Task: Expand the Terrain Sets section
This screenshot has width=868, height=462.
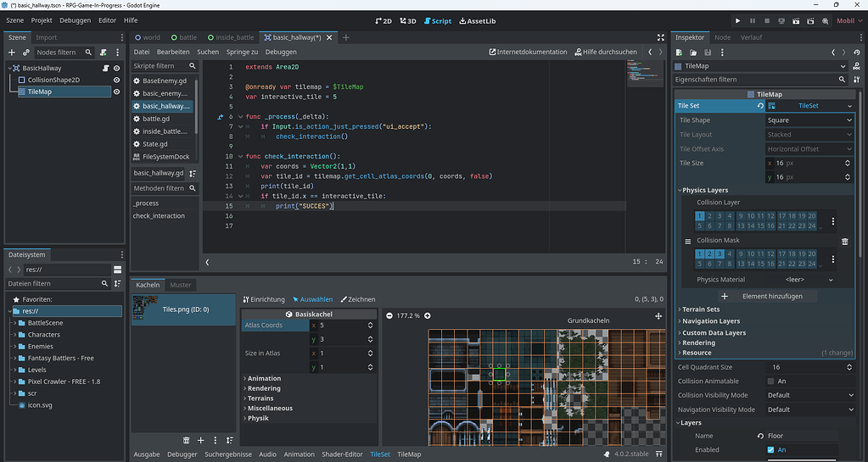Action: tap(701, 309)
